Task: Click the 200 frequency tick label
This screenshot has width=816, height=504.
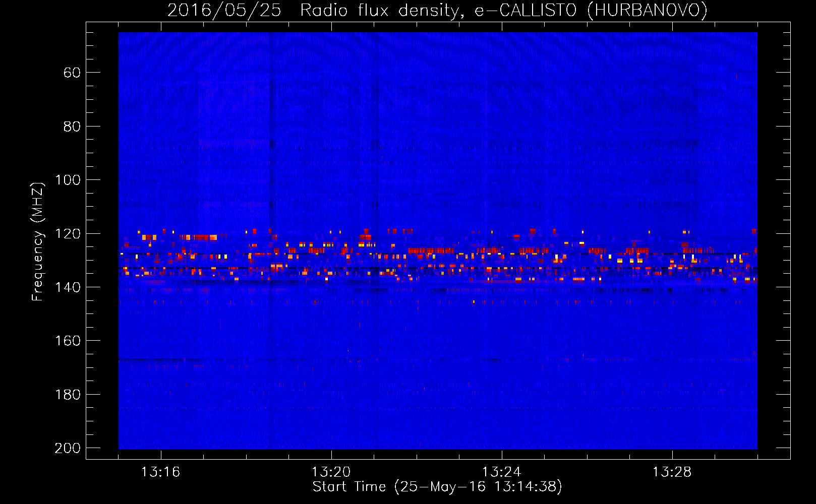Action: pyautogui.click(x=68, y=448)
